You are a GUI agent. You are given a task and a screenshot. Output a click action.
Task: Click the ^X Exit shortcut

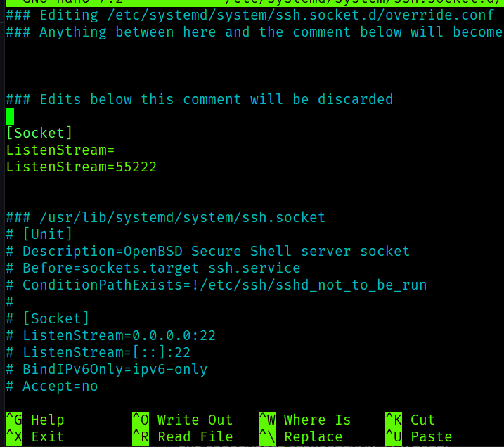click(x=35, y=436)
